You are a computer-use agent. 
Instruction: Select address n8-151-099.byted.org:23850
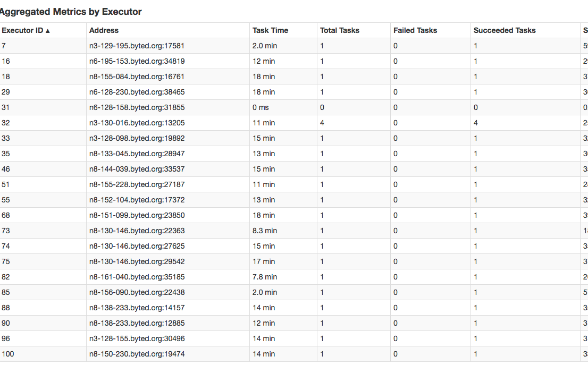click(x=137, y=215)
